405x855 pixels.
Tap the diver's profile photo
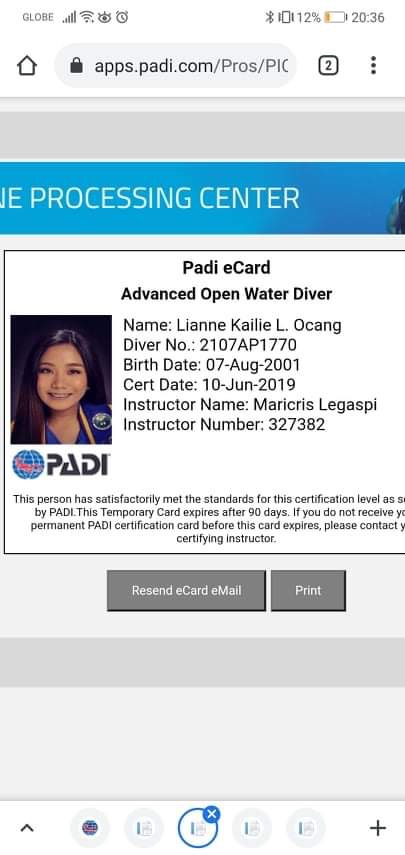[x=61, y=380]
